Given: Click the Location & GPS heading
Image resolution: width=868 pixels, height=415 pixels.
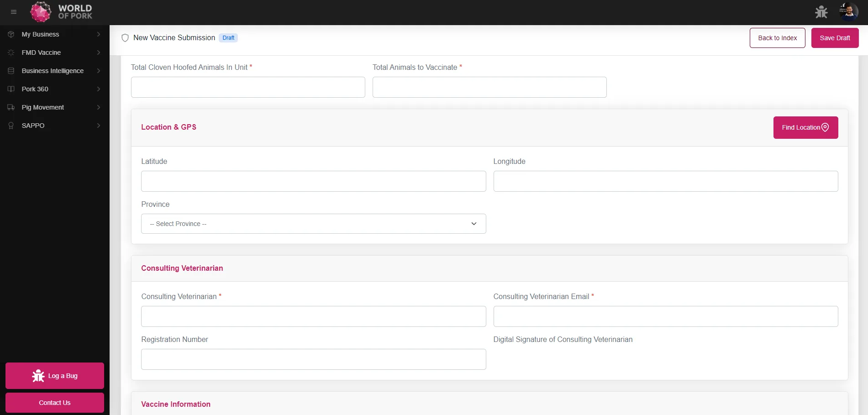Looking at the screenshot, I should point(168,127).
